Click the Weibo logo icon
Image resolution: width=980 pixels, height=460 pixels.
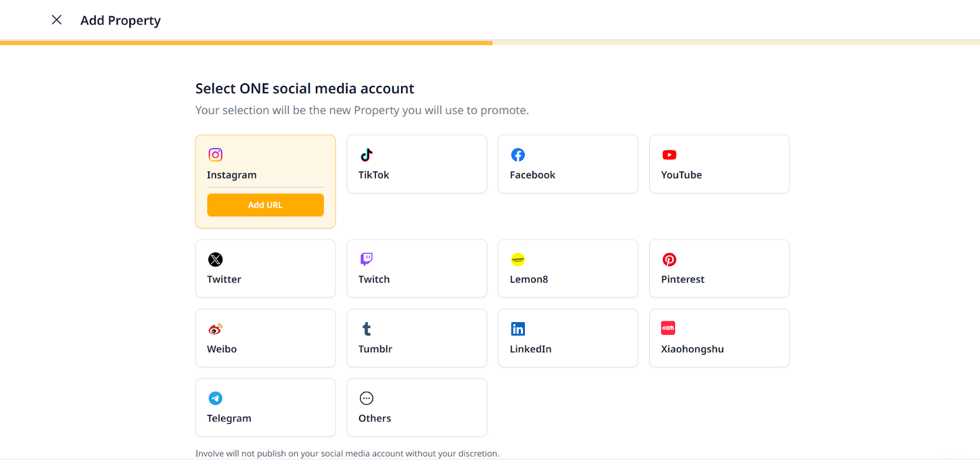(215, 329)
